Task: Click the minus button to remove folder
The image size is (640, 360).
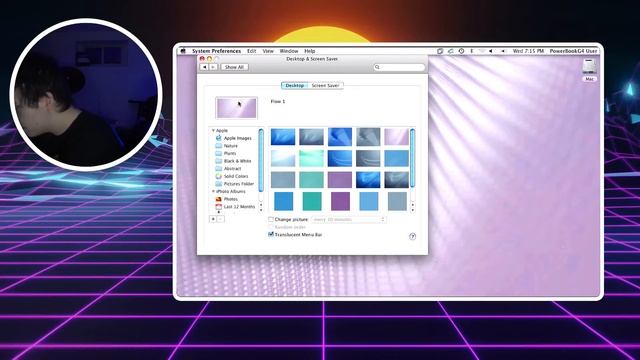Action: (220, 219)
